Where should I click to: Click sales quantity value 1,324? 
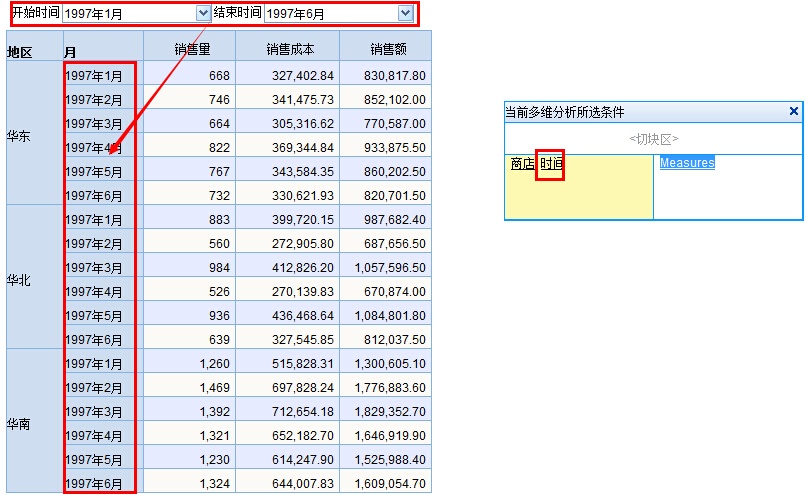(x=215, y=484)
